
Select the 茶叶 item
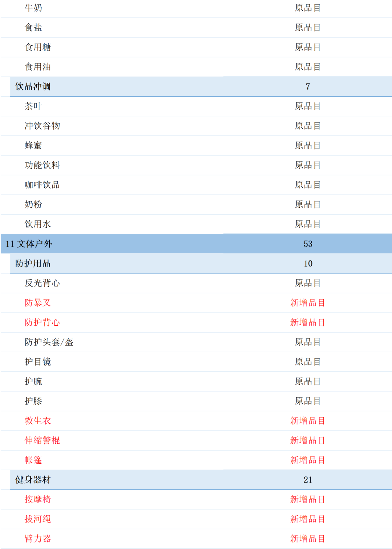click(x=32, y=106)
